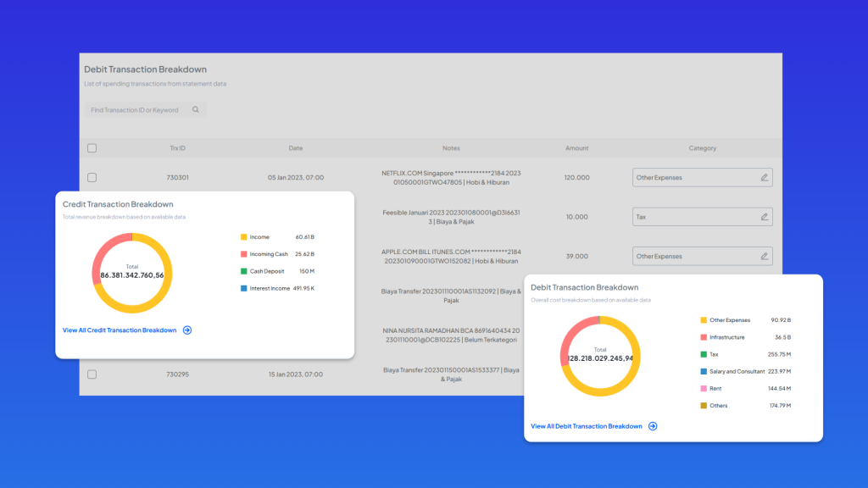Check the box for transaction 730301

click(92, 178)
